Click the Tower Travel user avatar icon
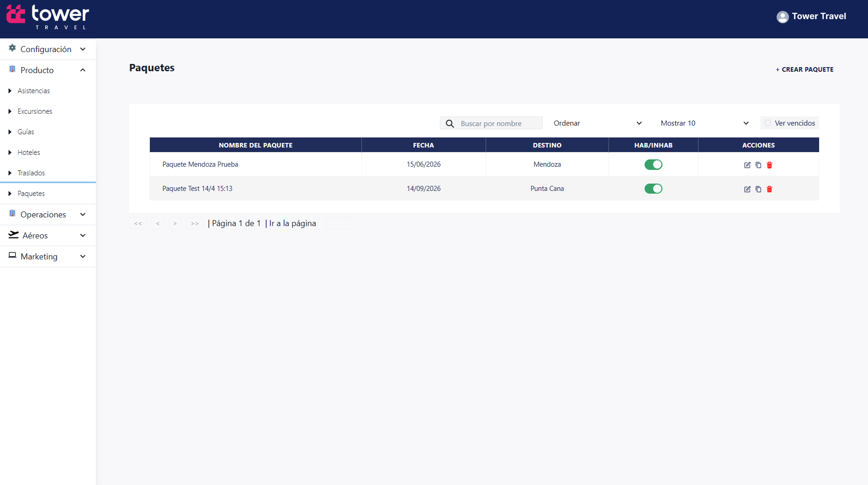The height and width of the screenshot is (485, 868). [x=783, y=17]
